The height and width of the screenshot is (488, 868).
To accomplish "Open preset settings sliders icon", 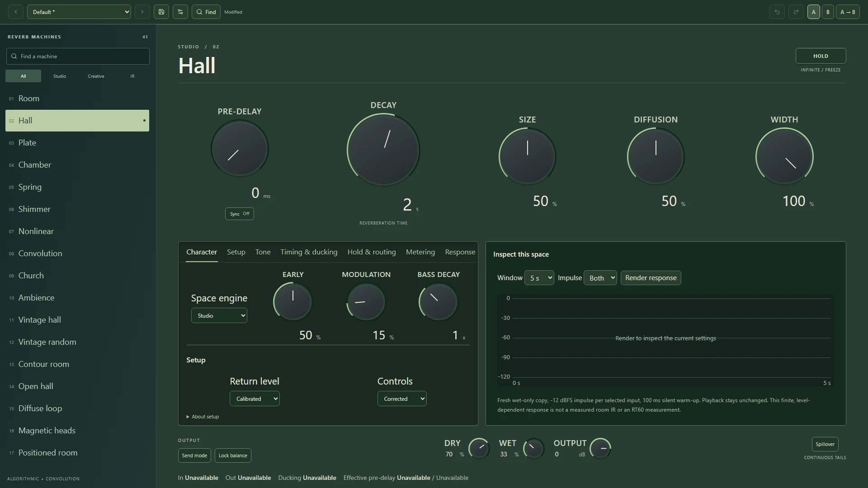I will 180,12.
